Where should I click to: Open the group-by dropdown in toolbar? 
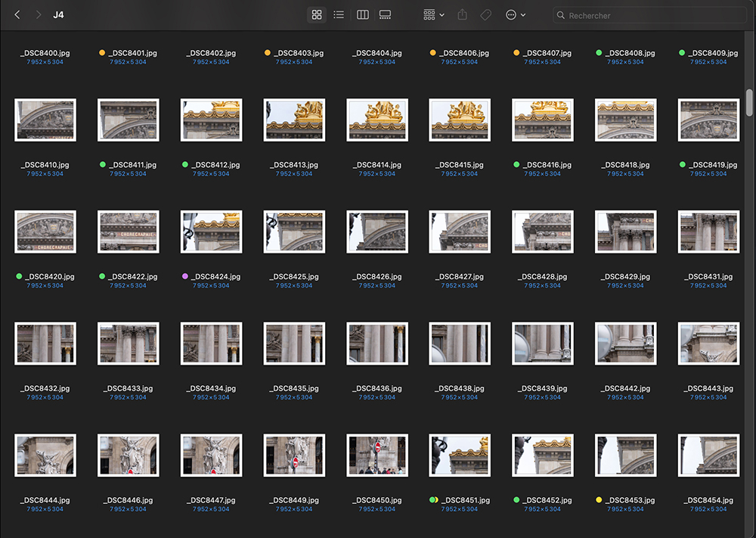tap(434, 15)
